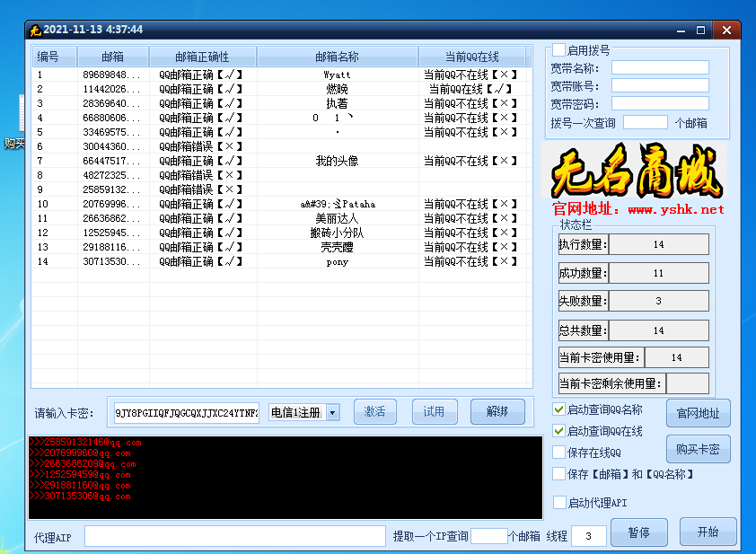Click the 解绑 button

pyautogui.click(x=497, y=412)
